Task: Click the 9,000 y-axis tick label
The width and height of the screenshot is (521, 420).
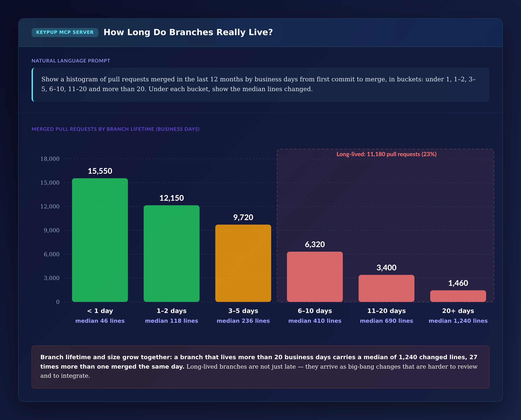Action: [x=52, y=230]
